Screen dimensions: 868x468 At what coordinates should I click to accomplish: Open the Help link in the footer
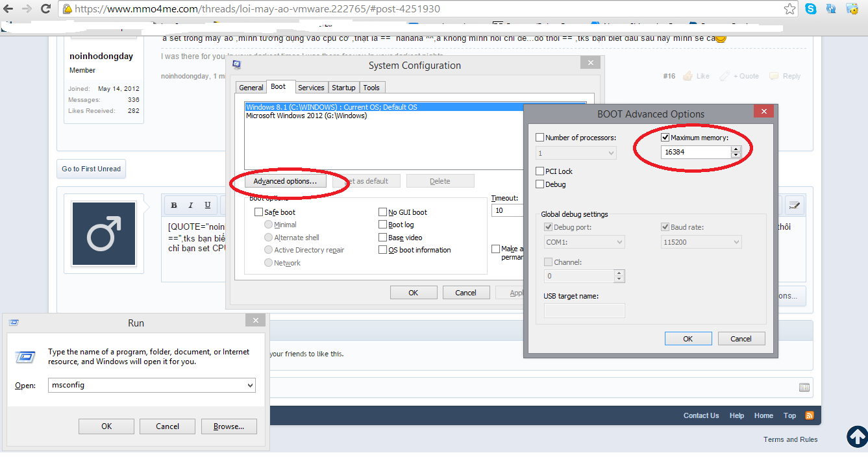(x=737, y=415)
